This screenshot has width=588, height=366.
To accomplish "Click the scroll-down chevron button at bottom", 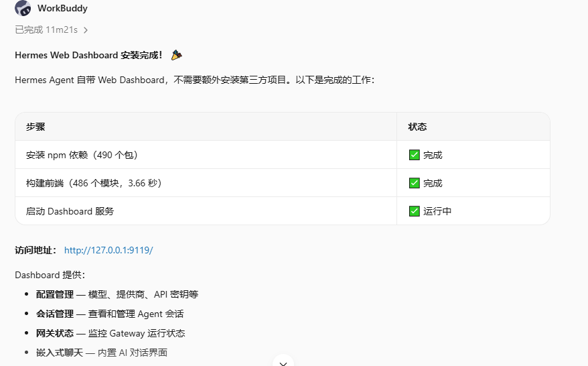I will 283,362.
